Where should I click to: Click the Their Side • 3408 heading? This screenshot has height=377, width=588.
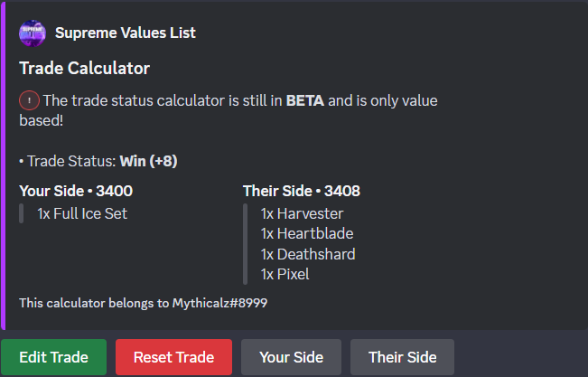(302, 191)
